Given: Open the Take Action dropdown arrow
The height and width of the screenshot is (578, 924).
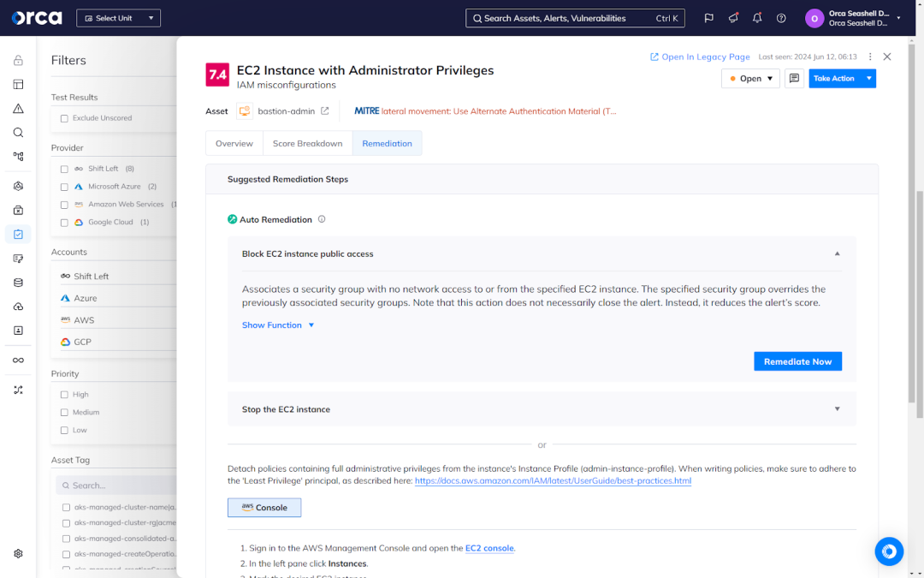Looking at the screenshot, I should pos(868,79).
